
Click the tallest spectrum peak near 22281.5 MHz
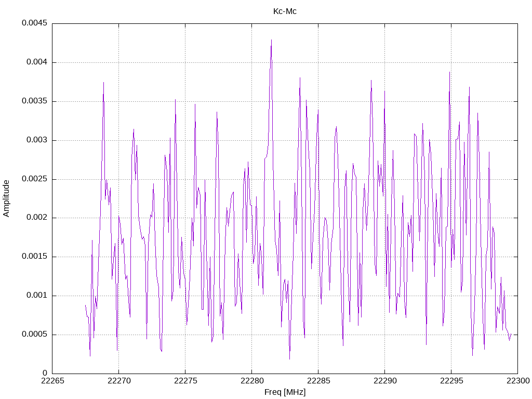271,40
